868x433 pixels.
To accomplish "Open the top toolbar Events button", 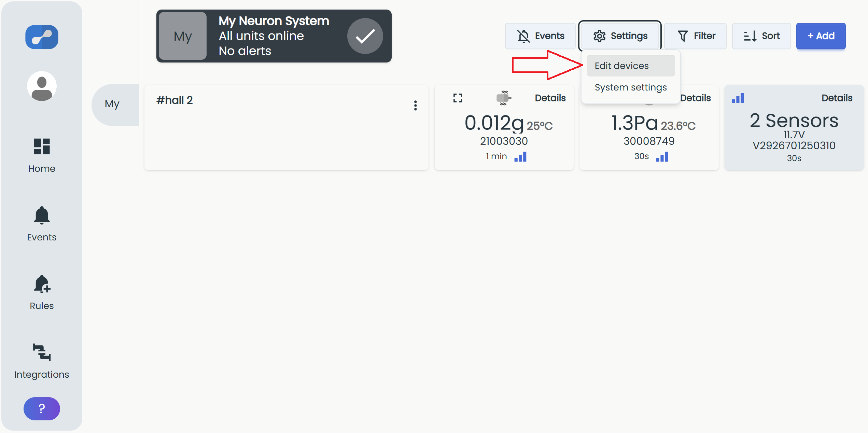I will (x=540, y=36).
